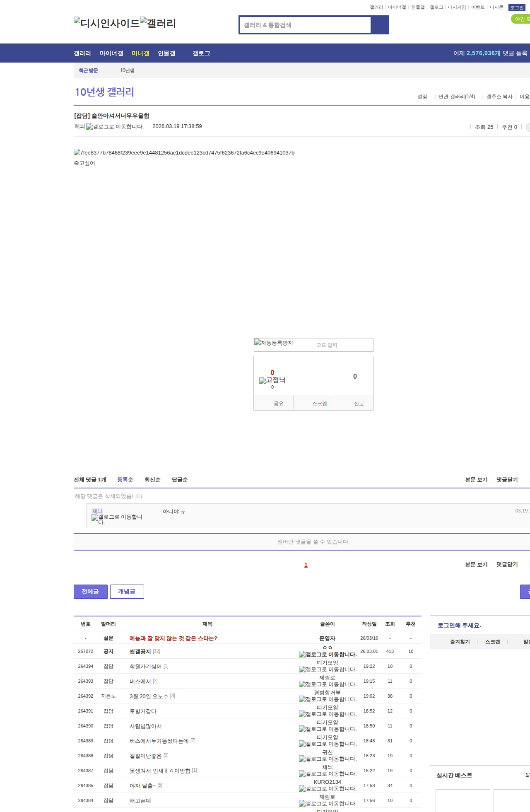530x812 pixels.
Task: Open the 설정 dropdown menu
Action: [x=422, y=97]
